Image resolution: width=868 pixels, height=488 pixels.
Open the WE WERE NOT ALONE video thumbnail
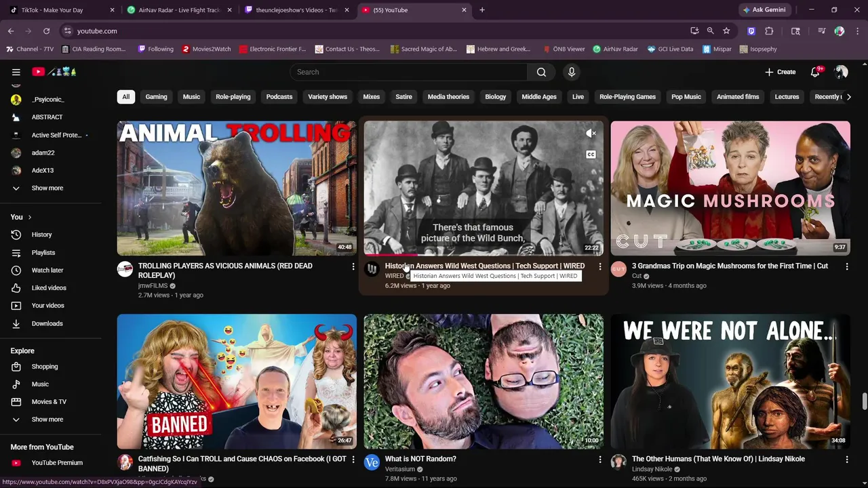[730, 382]
